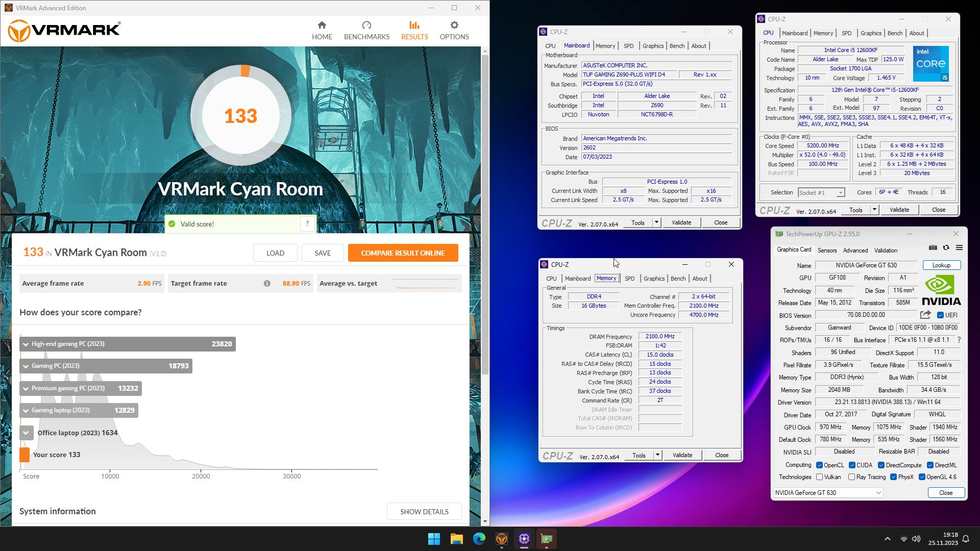Open the Validation tab in GPU-Z
980x551 pixels.
click(886, 251)
